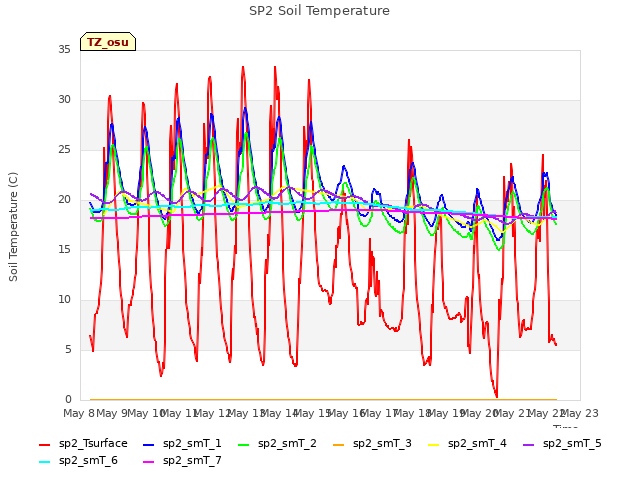Screen dimensions: 640x480
Task: Click the 35 y-axis tick label
Action: point(64,49)
